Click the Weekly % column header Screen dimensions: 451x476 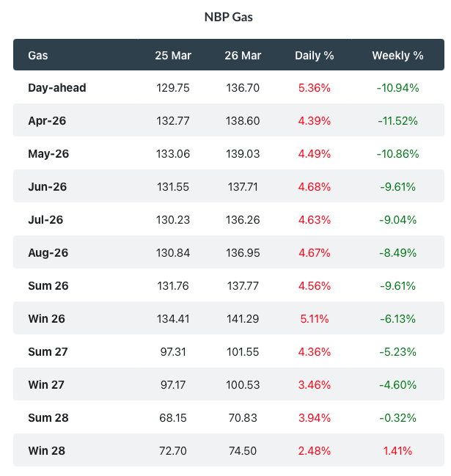pos(397,55)
